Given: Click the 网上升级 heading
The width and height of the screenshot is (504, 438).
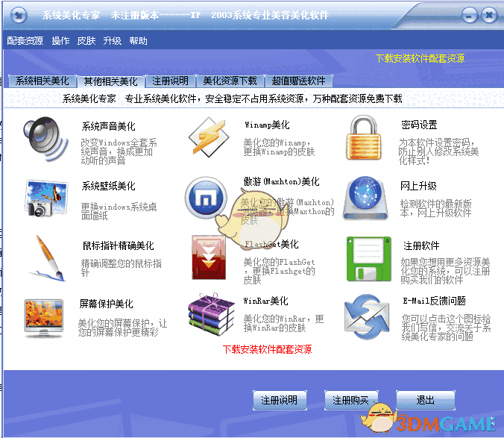Looking at the screenshot, I should [418, 186].
